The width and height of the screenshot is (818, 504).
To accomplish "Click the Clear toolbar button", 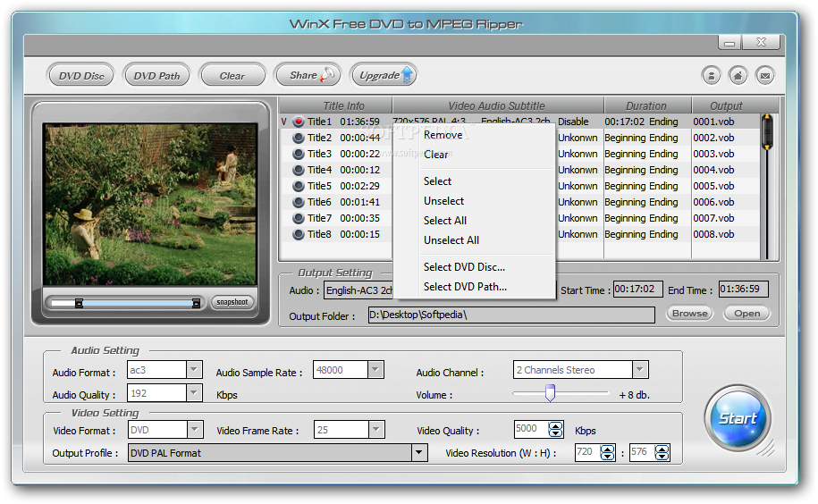I will click(x=232, y=76).
